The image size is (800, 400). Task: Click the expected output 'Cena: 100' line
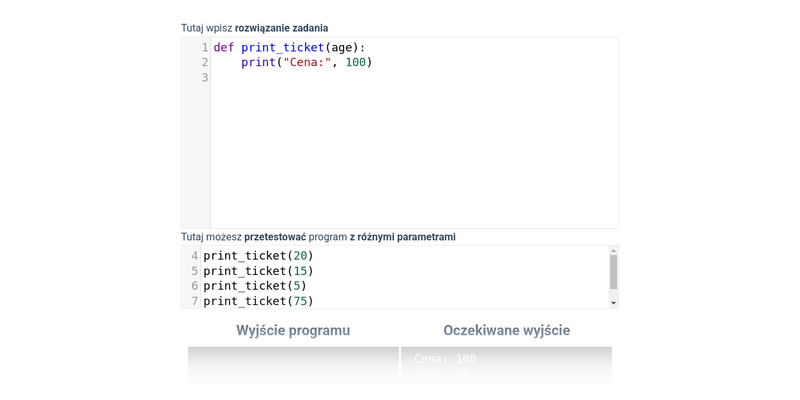tap(446, 359)
